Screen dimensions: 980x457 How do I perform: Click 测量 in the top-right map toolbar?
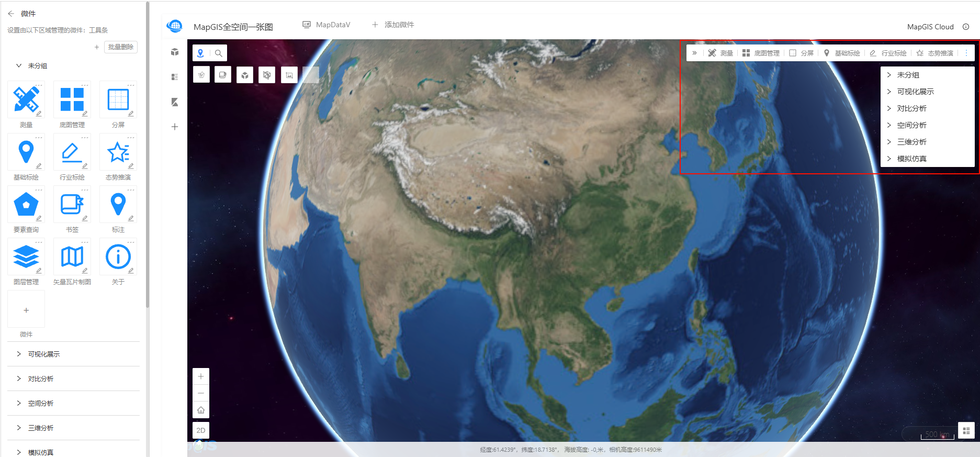[x=720, y=53]
